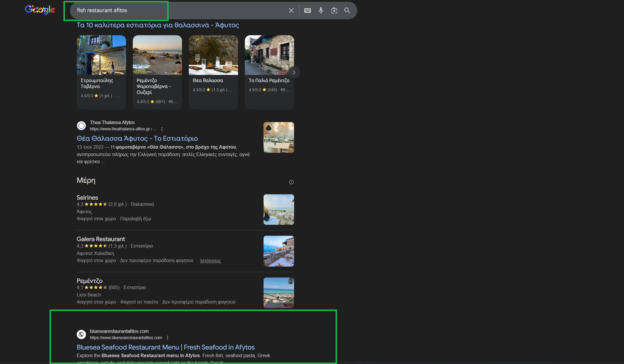Open the Τα 10 καλύτερα εστιατόρια heading
The width and height of the screenshot is (624, 364).
157,25
